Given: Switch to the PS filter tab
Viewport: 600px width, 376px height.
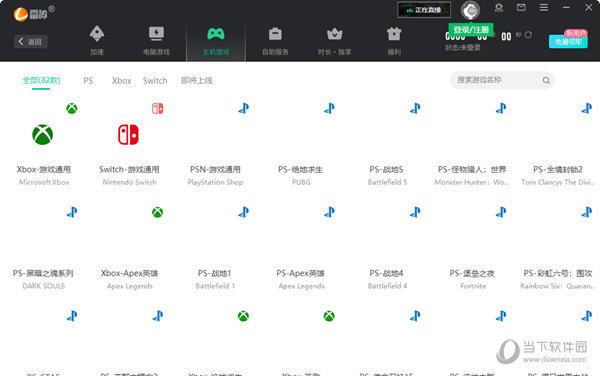Looking at the screenshot, I should pos(88,81).
